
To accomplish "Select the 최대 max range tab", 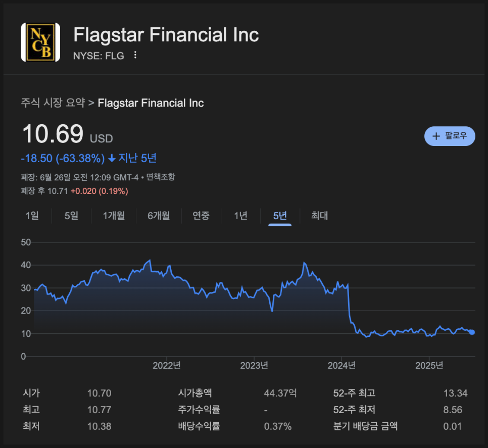I will pyautogui.click(x=319, y=216).
